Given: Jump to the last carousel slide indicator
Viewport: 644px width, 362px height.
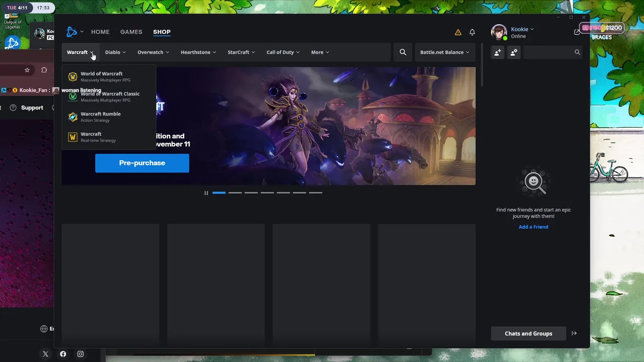Looking at the screenshot, I should point(315,193).
